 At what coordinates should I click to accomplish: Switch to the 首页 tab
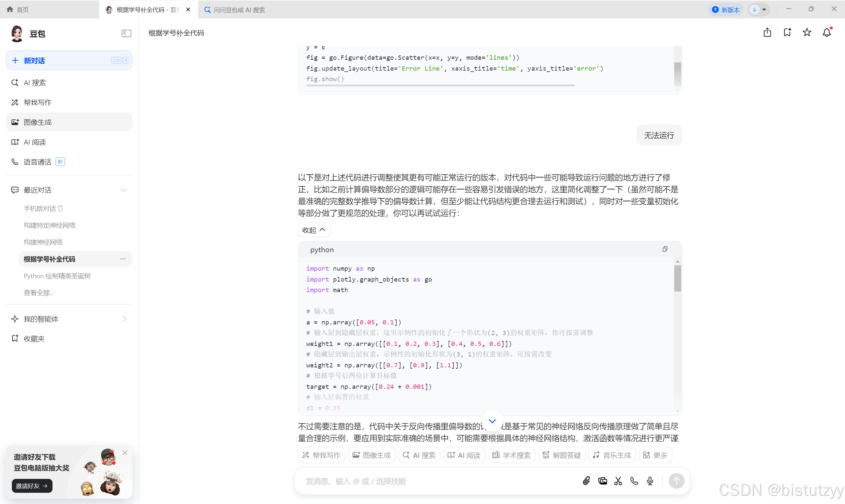click(x=19, y=10)
